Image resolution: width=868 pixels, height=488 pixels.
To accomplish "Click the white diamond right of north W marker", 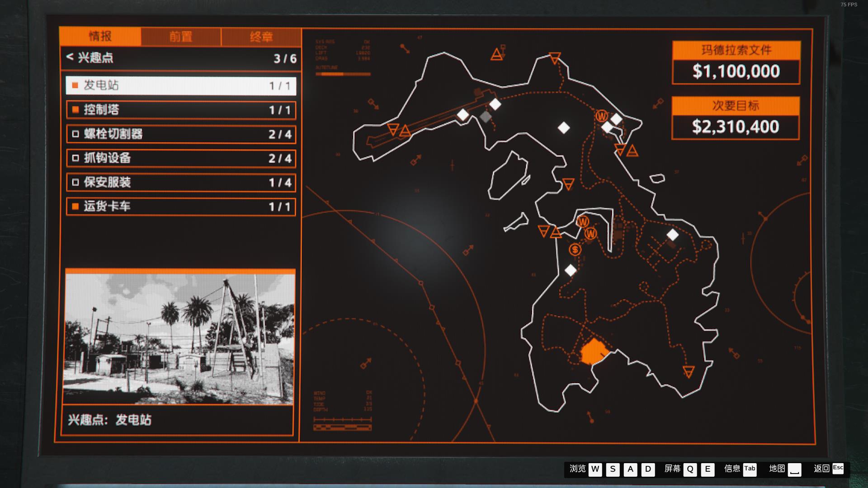I will click(x=616, y=119).
